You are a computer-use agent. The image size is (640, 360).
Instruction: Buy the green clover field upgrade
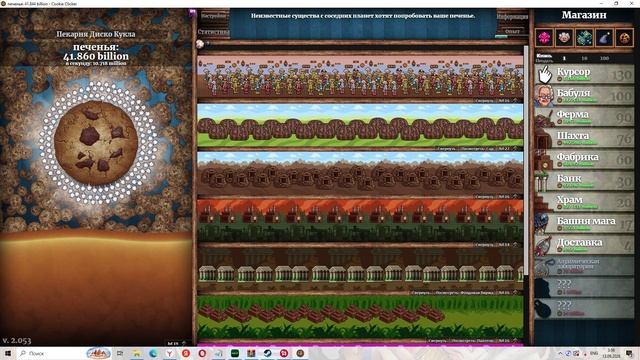point(584,38)
